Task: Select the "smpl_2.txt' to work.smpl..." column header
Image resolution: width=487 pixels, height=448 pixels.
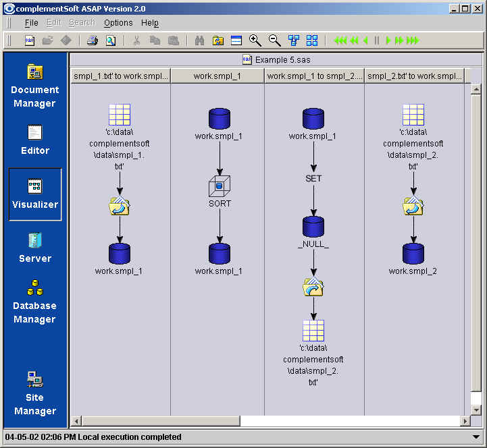Action: tap(414, 76)
